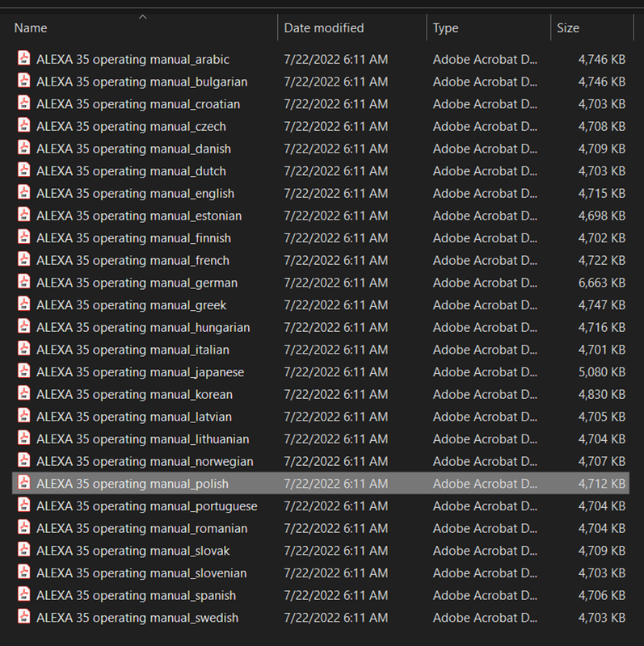Toggle sort direction arrow above Name
Viewport: 644px width, 646px height.
click(x=143, y=17)
